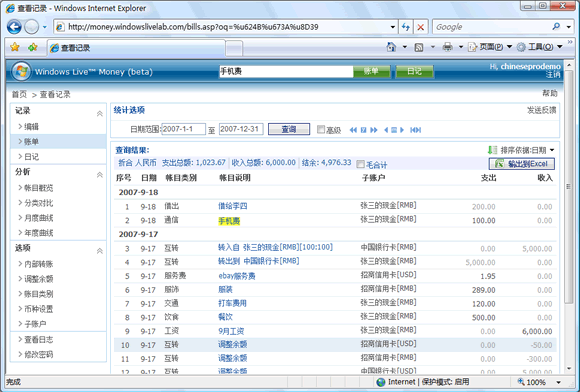
Task: Open the Print button dropdown arrow
Action: (461, 47)
